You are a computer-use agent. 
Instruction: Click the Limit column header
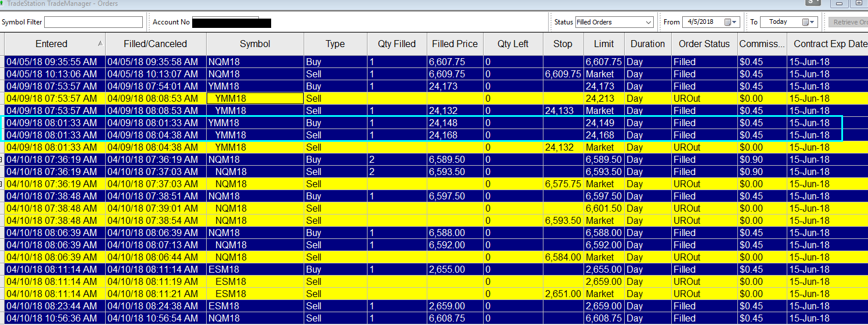(604, 44)
